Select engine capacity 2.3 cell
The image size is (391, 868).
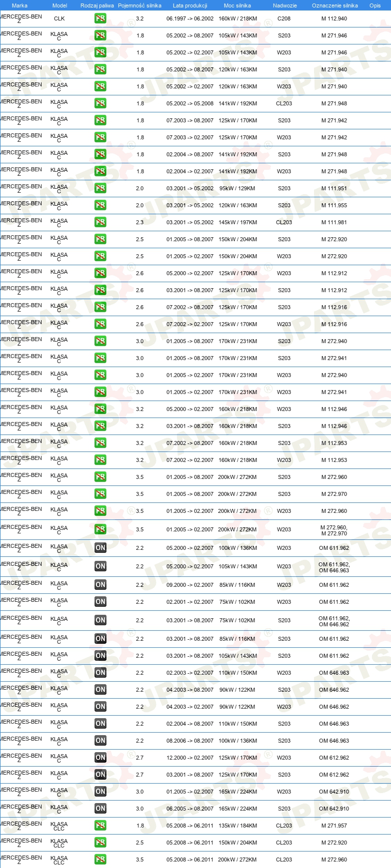coord(139,222)
